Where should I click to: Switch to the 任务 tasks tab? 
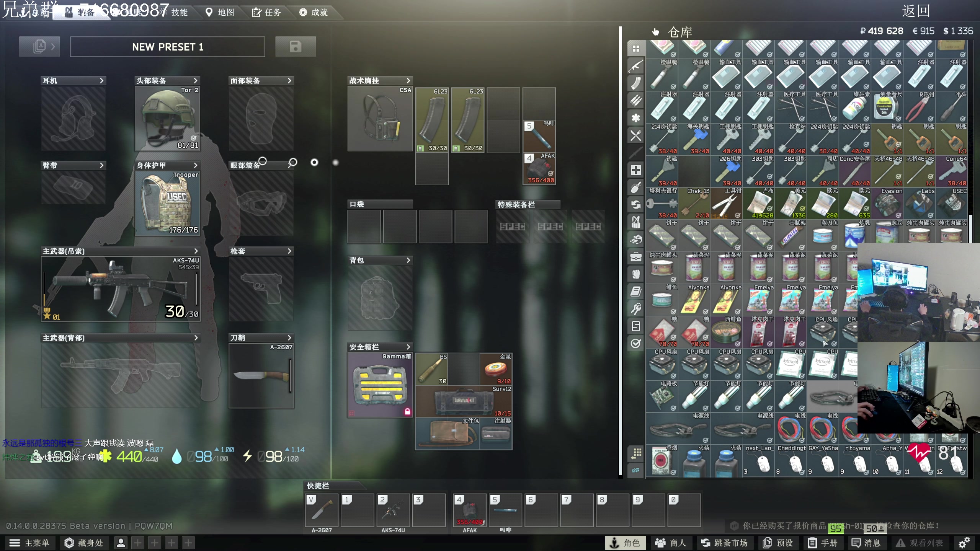point(267,12)
